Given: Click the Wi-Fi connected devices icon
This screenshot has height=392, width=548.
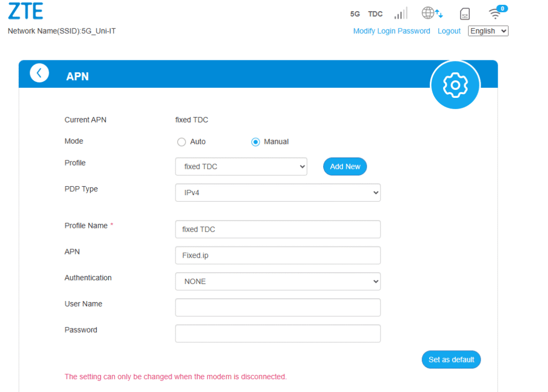Looking at the screenshot, I should pos(497,12).
